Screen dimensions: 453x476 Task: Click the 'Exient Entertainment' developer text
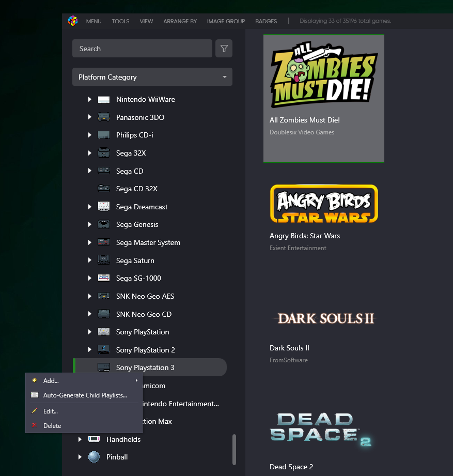(x=298, y=248)
